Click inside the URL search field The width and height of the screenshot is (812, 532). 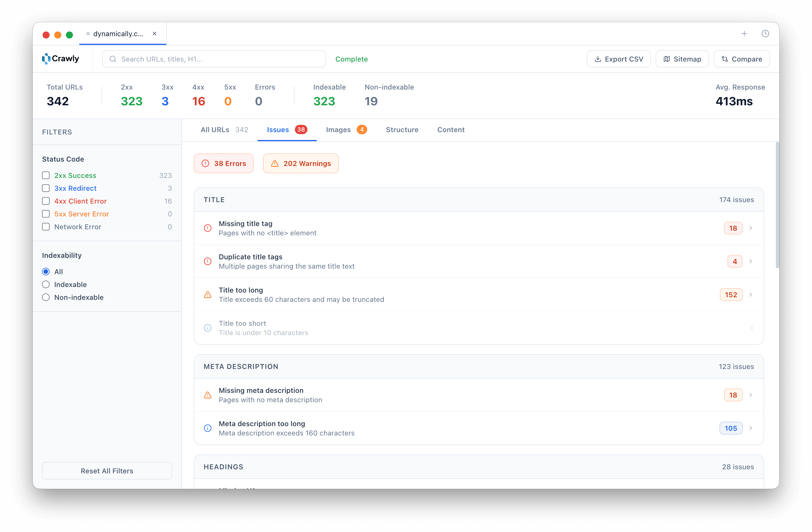(x=214, y=59)
